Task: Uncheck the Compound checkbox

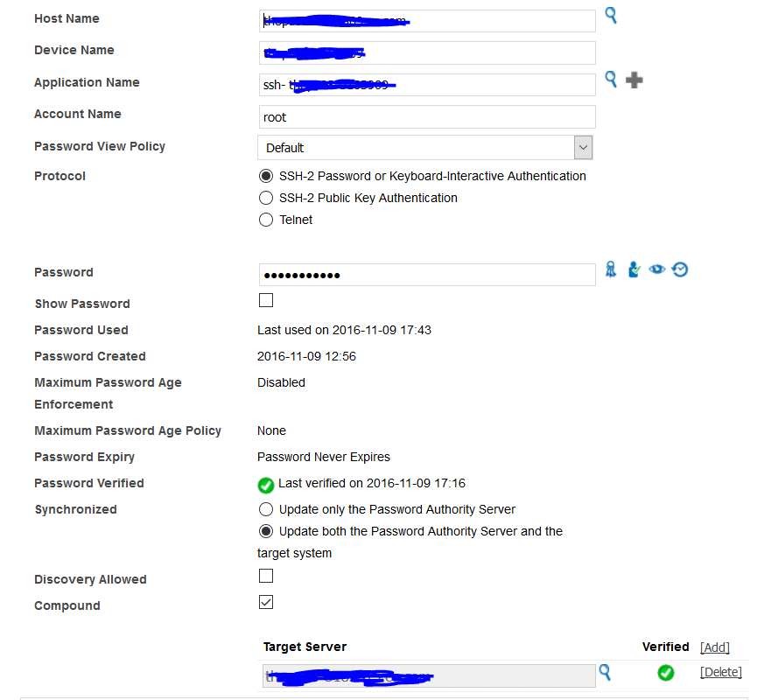Action: (265, 602)
